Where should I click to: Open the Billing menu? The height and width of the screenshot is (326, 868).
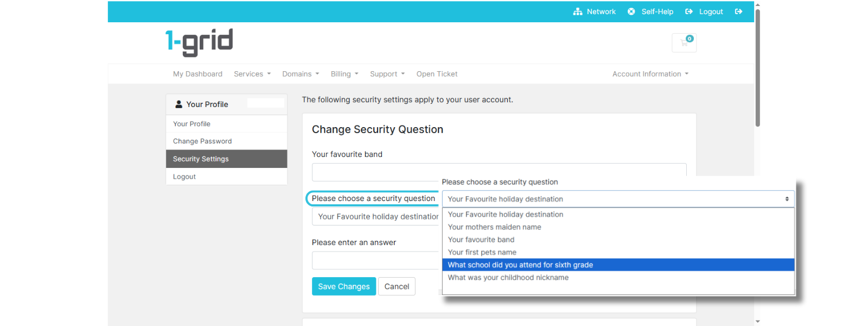point(344,74)
